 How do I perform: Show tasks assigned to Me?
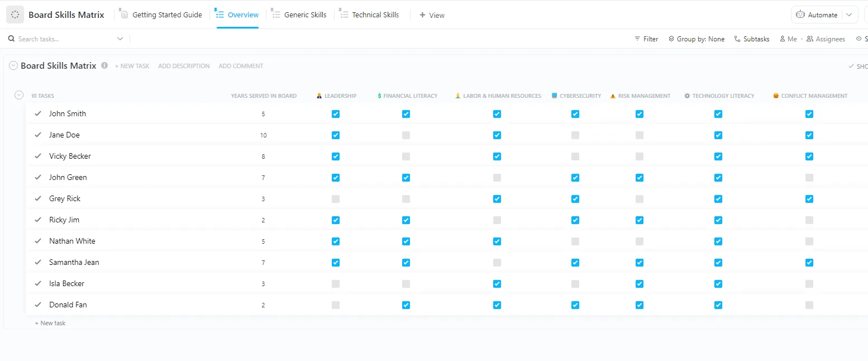point(788,39)
